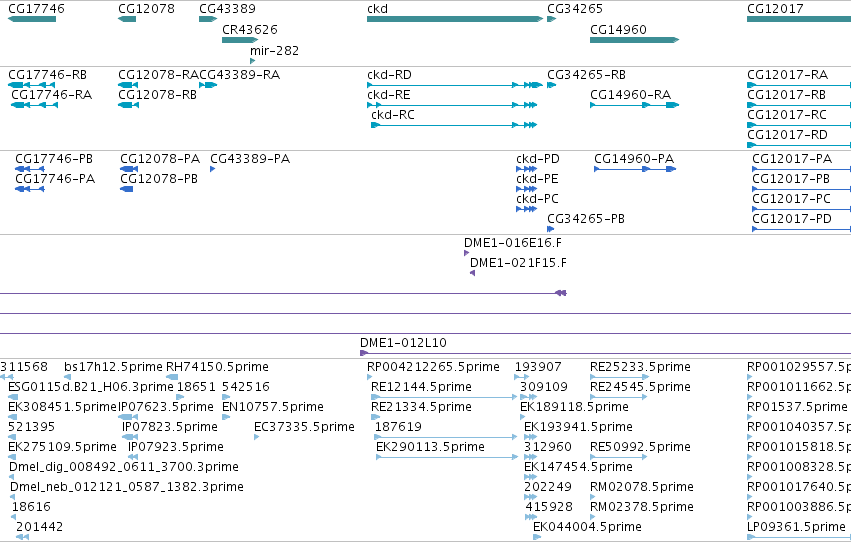Select the CG43389 gene label

click(x=227, y=9)
